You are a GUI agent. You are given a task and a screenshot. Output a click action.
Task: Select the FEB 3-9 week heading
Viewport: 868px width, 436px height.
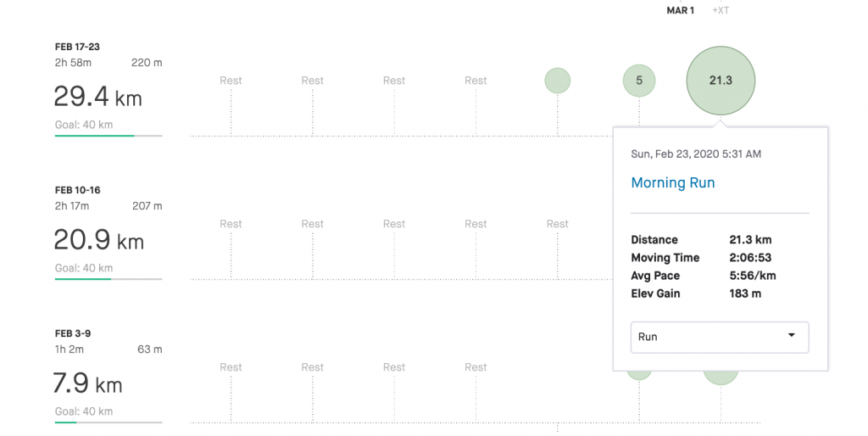(x=73, y=333)
